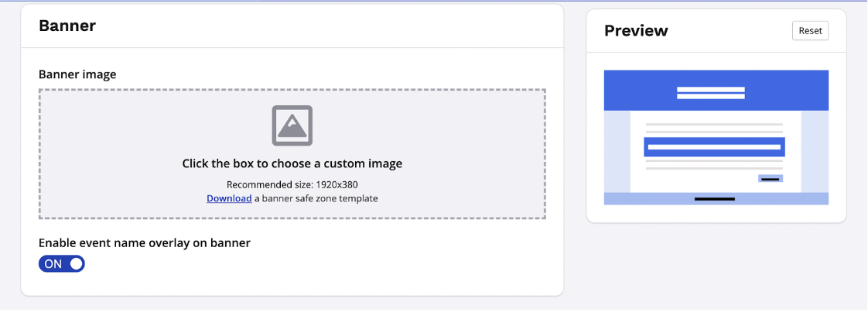Click the left pale blue margin in preview
The image size is (868, 316).
tap(617, 151)
